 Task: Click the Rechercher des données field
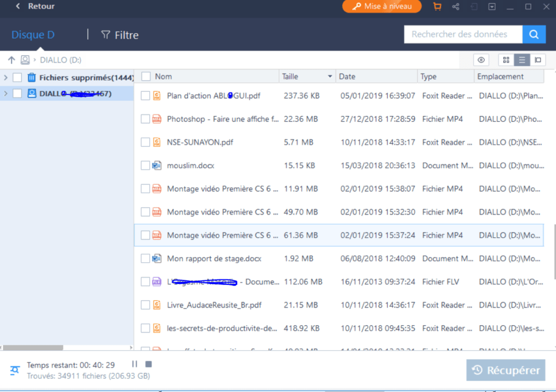point(463,34)
